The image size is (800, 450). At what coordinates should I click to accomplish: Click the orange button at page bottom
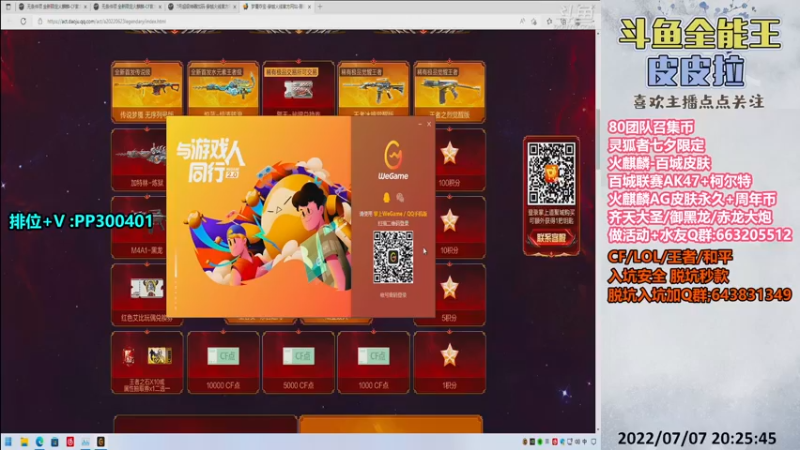pos(391,424)
